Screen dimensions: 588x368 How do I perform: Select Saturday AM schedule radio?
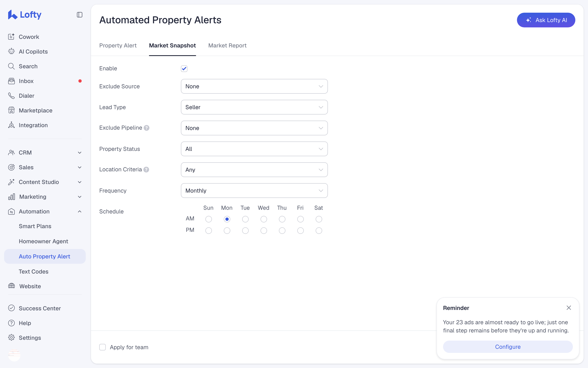click(319, 219)
